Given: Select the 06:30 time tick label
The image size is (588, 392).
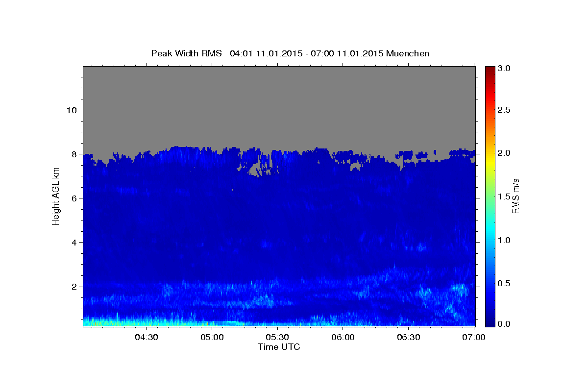Looking at the screenshot, I should [409, 337].
